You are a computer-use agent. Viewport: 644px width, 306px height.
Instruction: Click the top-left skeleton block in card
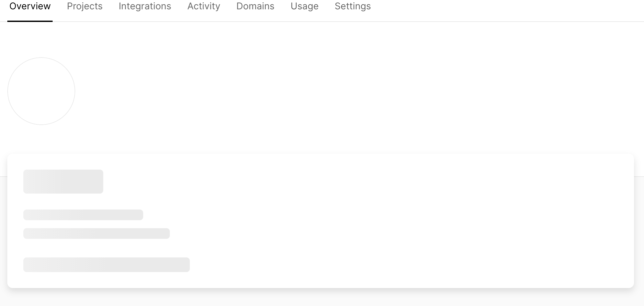tap(63, 181)
